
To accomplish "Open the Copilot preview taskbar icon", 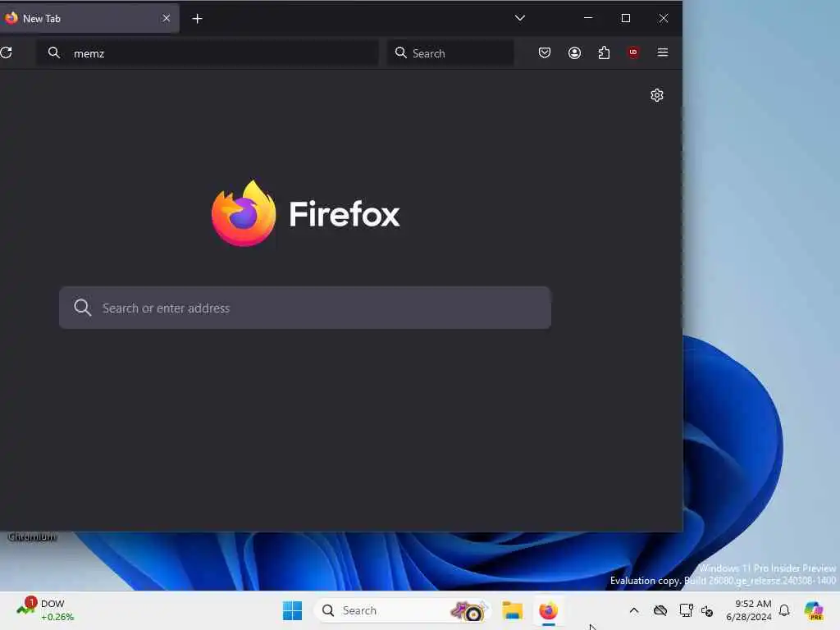I will (813, 610).
